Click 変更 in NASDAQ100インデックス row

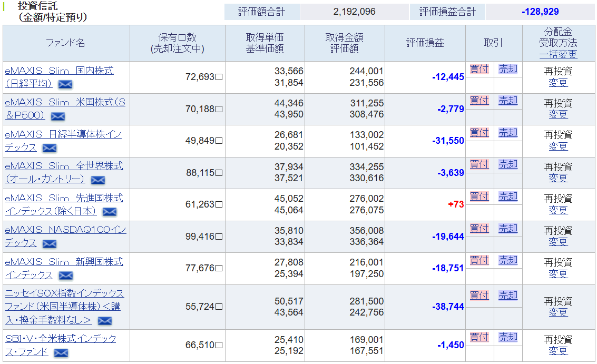[x=558, y=242]
